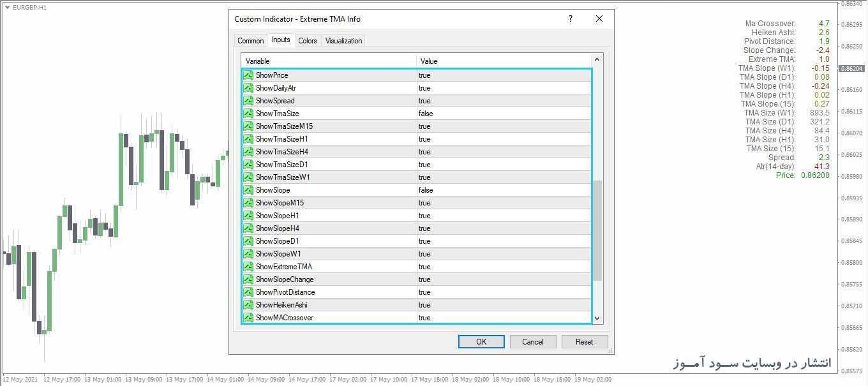Click the ShowHeikenAshi row icon
868x386 pixels.
point(248,305)
